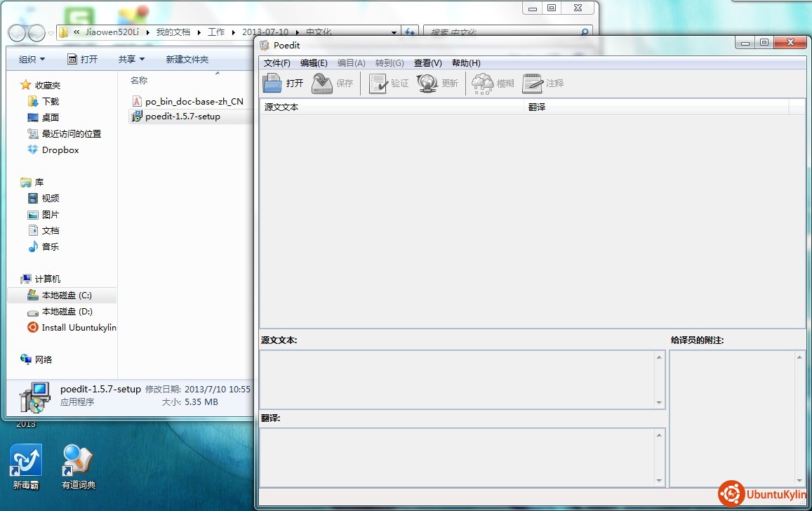
Task: Open Dropbox in the favorites sidebar
Action: (x=60, y=150)
